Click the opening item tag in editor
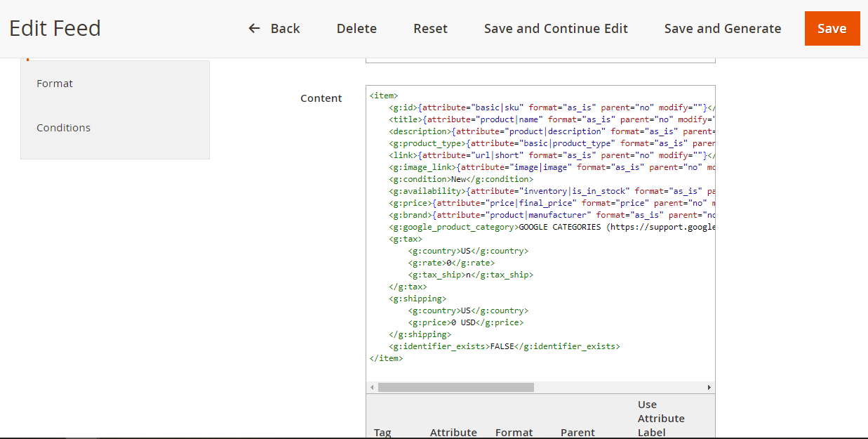 384,96
